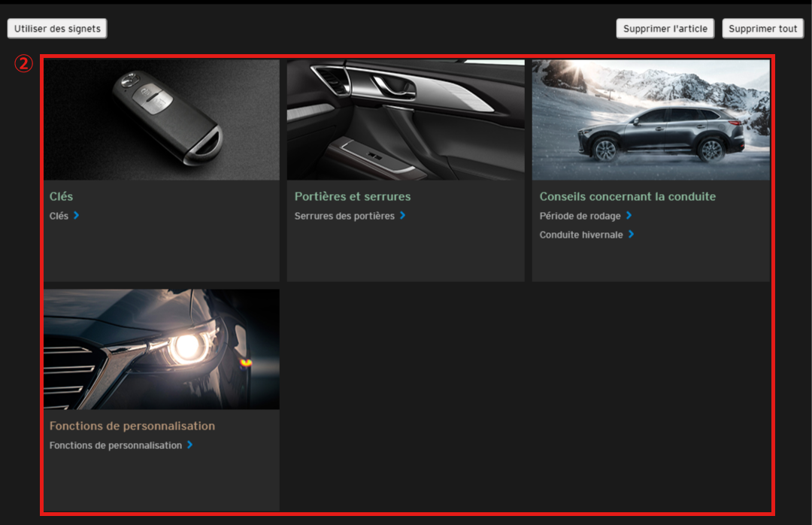Click the chevron after Période de rodage
The height and width of the screenshot is (525, 812).
[629, 216]
